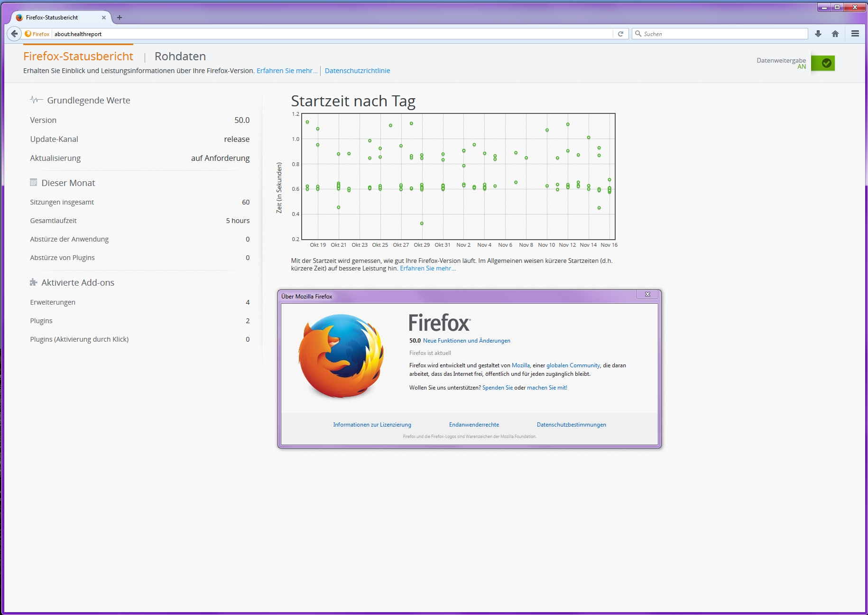
Task: Open a new tab with plus button
Action: (120, 18)
